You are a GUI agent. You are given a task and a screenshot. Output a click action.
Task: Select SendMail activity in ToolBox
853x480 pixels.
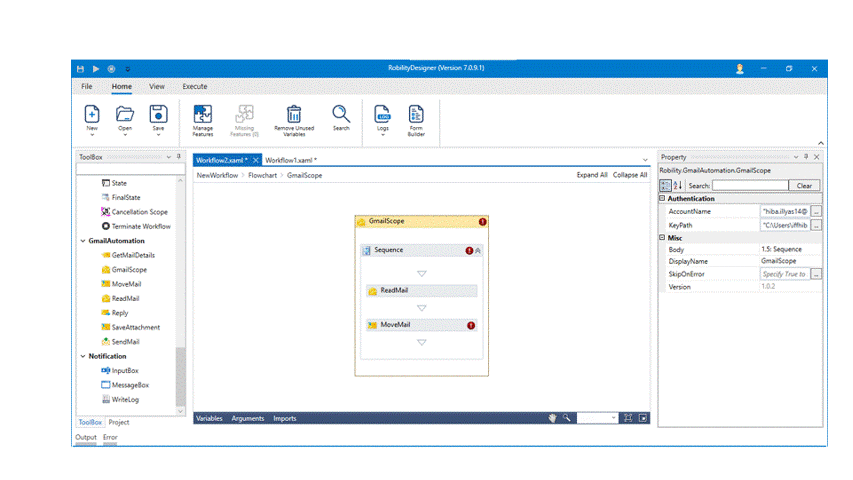pyautogui.click(x=125, y=341)
